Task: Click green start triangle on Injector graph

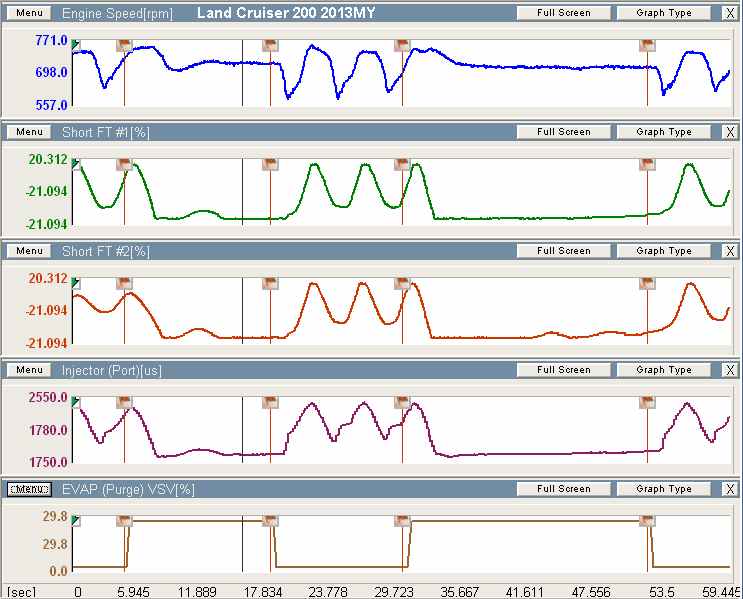Action: click(76, 402)
